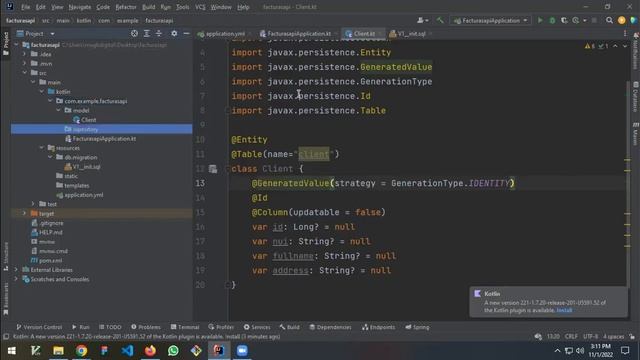Collapse all nodes in Project panel
Image resolution: width=640 pixels, height=360 pixels.
[x=159, y=33]
